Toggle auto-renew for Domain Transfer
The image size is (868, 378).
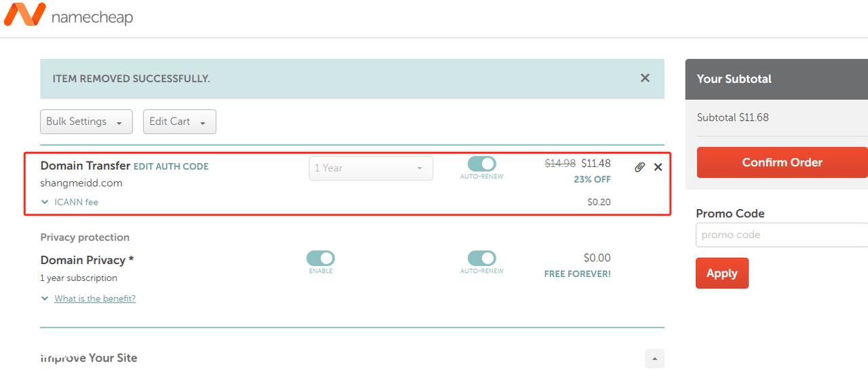coord(481,164)
